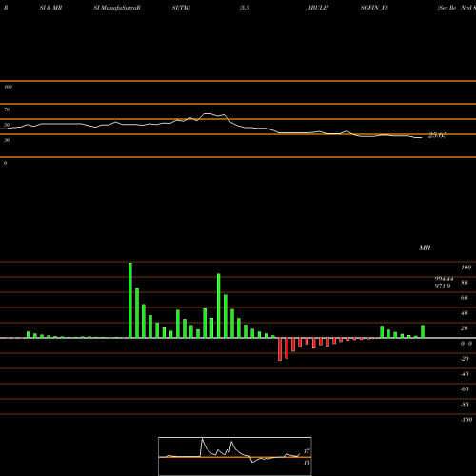Click the longest red bar in MR histogram
The image size is (476, 476).
(280, 349)
